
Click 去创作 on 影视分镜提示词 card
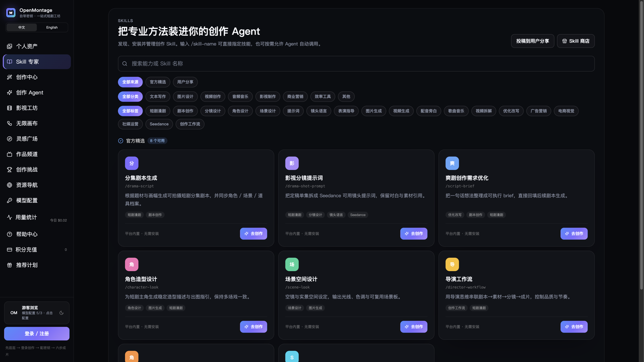[x=414, y=234]
